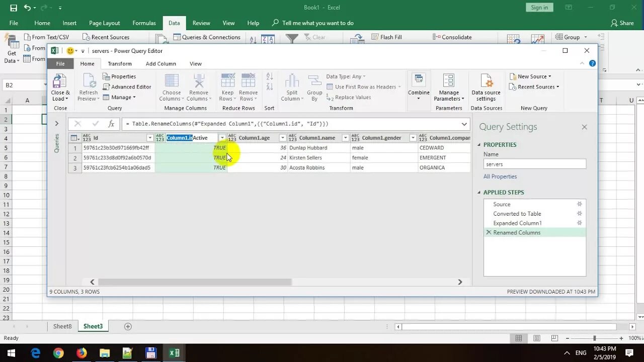644x362 pixels.
Task: Open Column1.gender filter dropdown
Action: (x=413, y=138)
